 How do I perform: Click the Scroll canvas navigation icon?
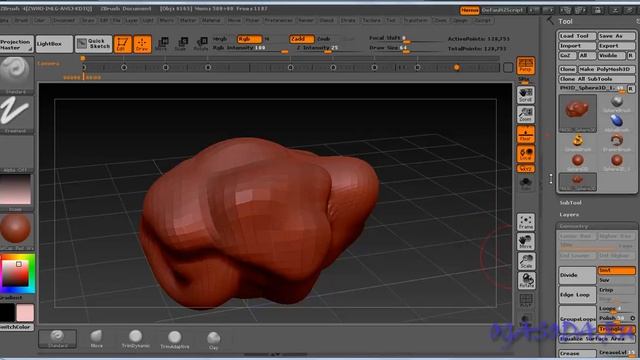[x=526, y=95]
